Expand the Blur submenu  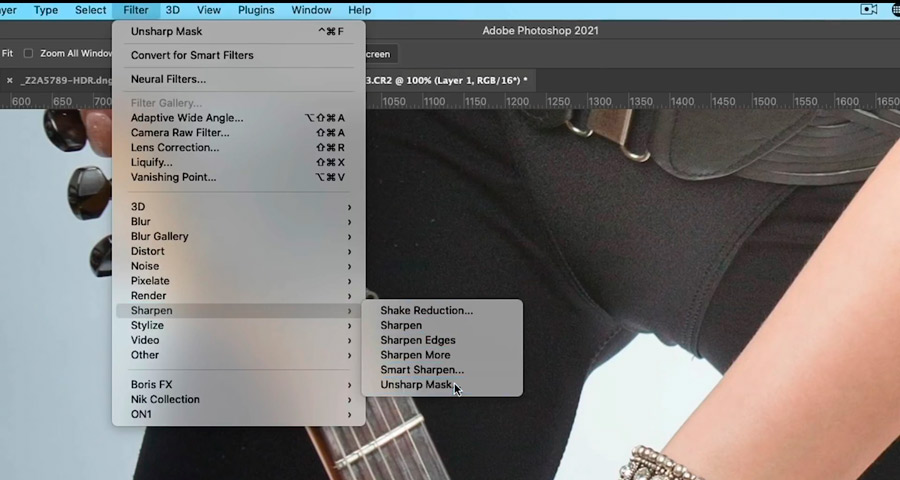point(238,222)
